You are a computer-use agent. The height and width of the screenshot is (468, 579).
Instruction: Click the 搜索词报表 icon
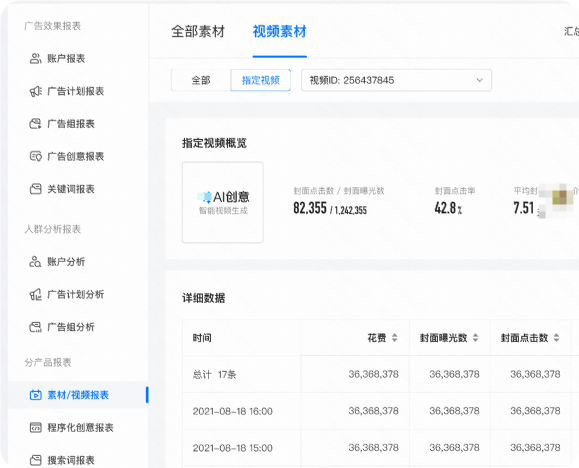click(x=35, y=460)
